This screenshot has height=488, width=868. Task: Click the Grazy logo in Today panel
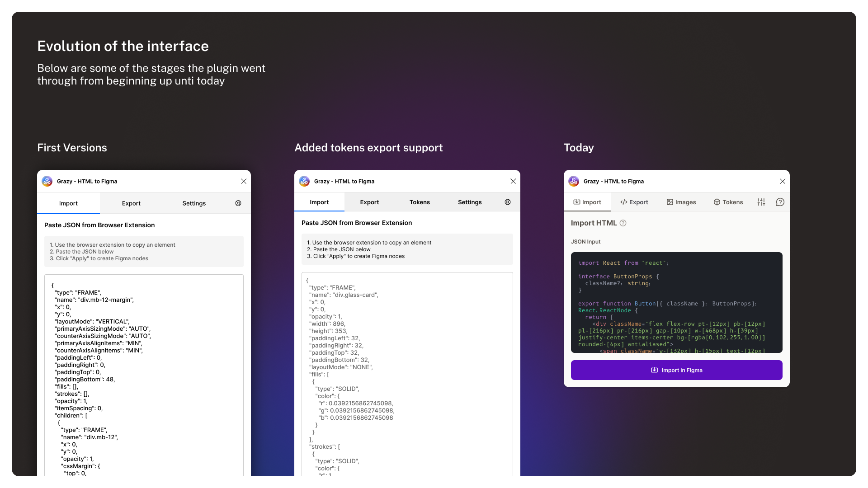click(574, 181)
